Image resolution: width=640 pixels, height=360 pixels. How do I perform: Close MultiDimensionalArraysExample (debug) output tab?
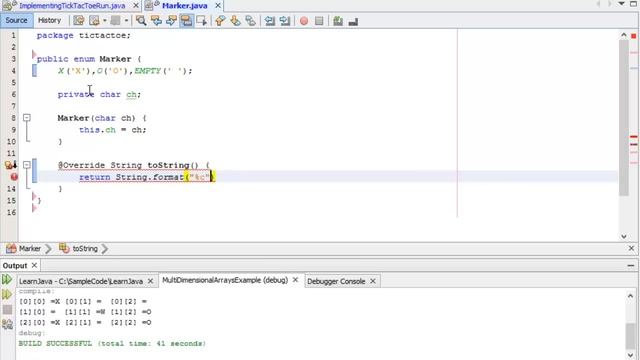[295, 280]
